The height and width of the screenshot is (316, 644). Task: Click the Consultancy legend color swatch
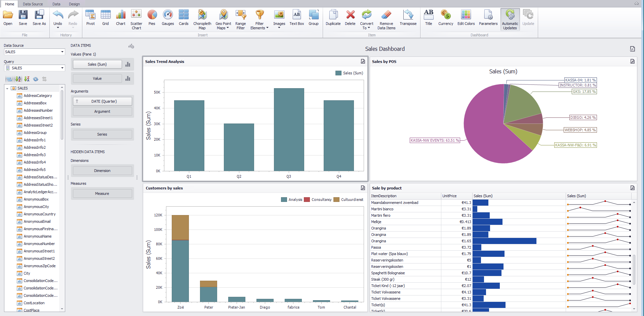click(x=307, y=200)
